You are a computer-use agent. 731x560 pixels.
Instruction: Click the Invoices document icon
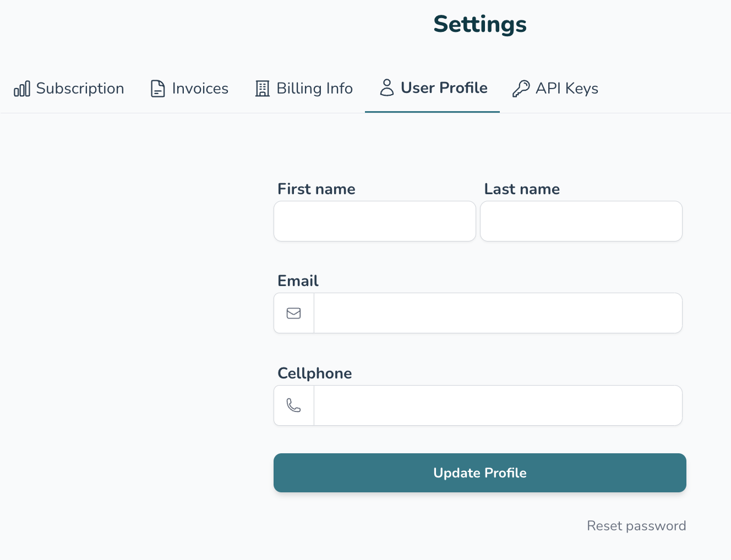(158, 89)
